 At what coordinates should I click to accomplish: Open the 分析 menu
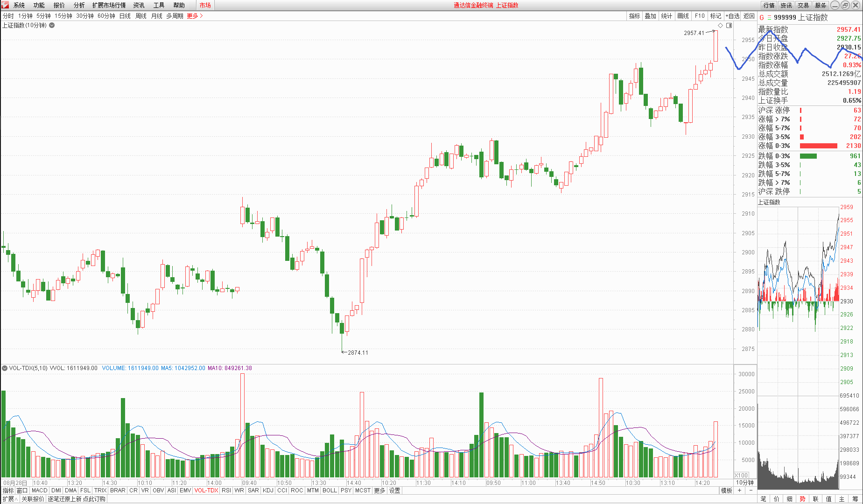click(x=79, y=5)
